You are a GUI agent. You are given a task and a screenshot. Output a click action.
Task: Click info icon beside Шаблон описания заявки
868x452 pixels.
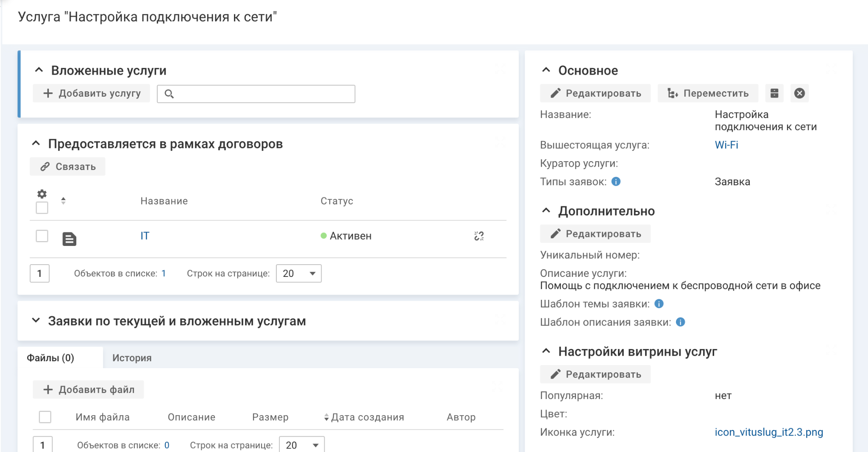[x=681, y=322]
